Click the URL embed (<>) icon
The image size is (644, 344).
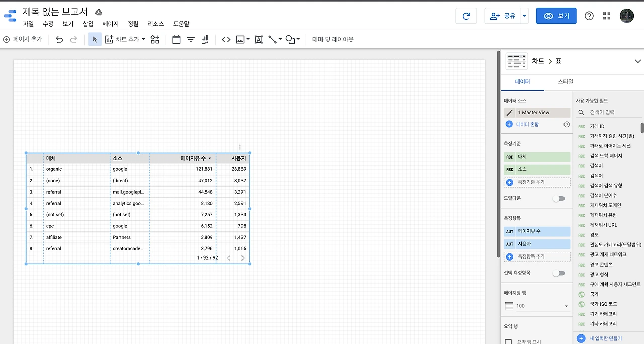[226, 39]
